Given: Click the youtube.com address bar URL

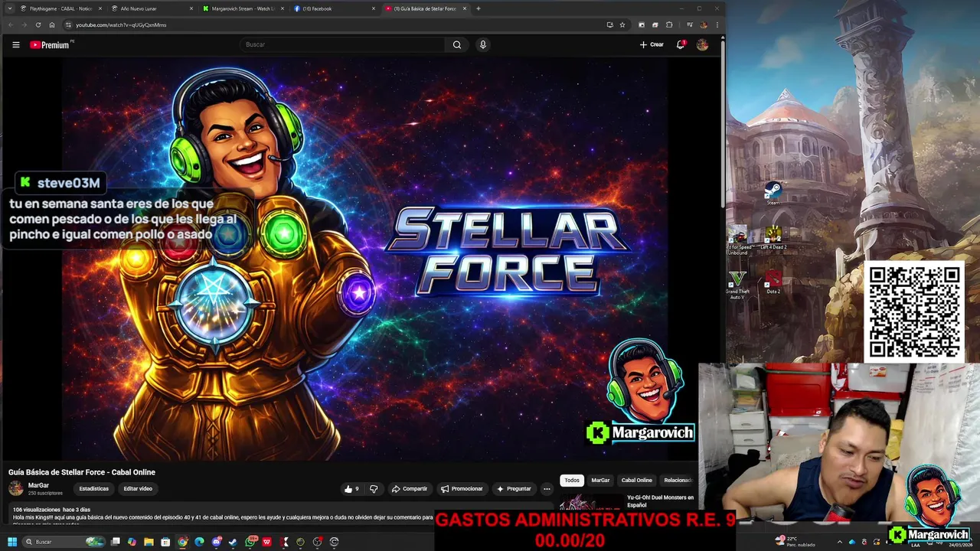Looking at the screenshot, I should (x=121, y=24).
